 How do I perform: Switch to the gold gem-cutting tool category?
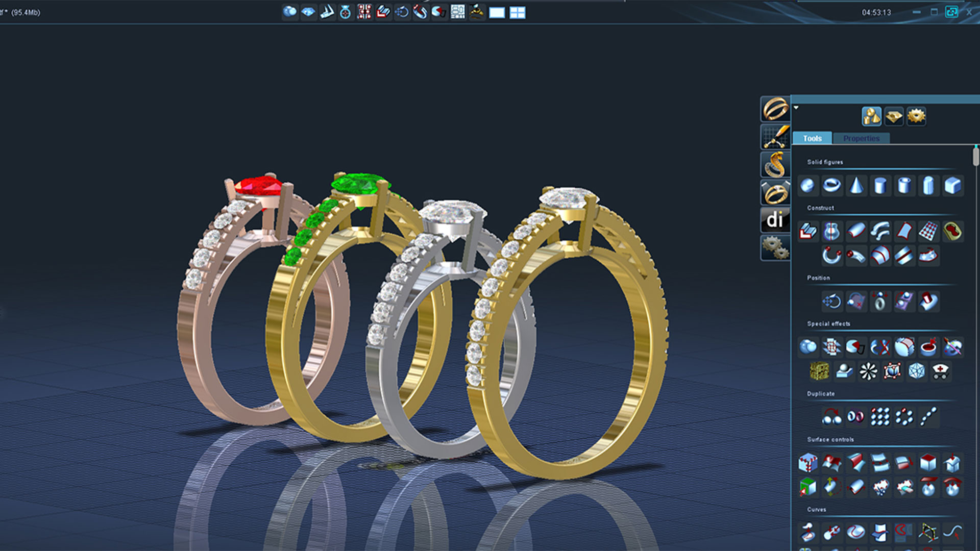(x=894, y=116)
